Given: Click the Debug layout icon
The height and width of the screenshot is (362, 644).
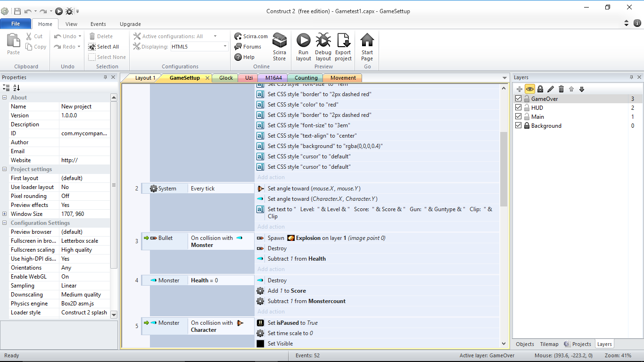Looking at the screenshot, I should (323, 41).
